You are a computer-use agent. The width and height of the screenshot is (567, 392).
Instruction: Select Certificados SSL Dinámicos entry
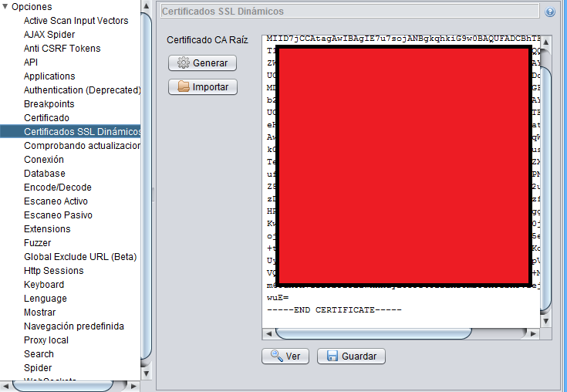click(x=70, y=131)
